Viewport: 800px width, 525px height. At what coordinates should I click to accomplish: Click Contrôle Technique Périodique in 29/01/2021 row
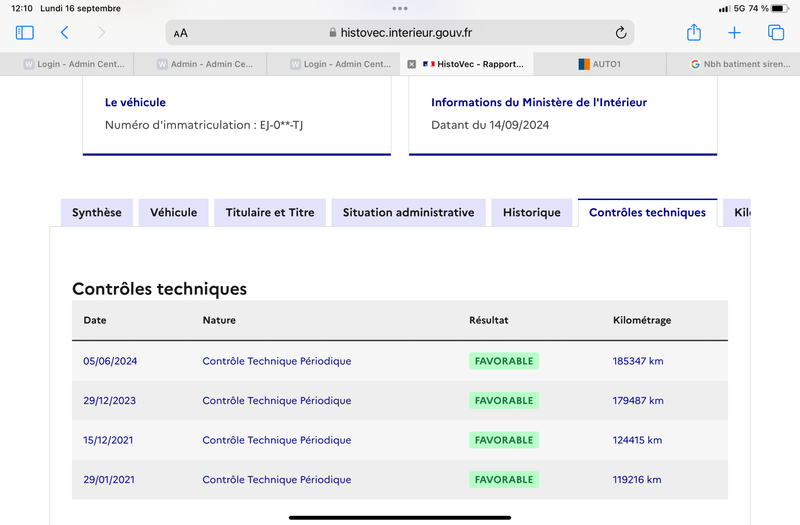point(277,480)
